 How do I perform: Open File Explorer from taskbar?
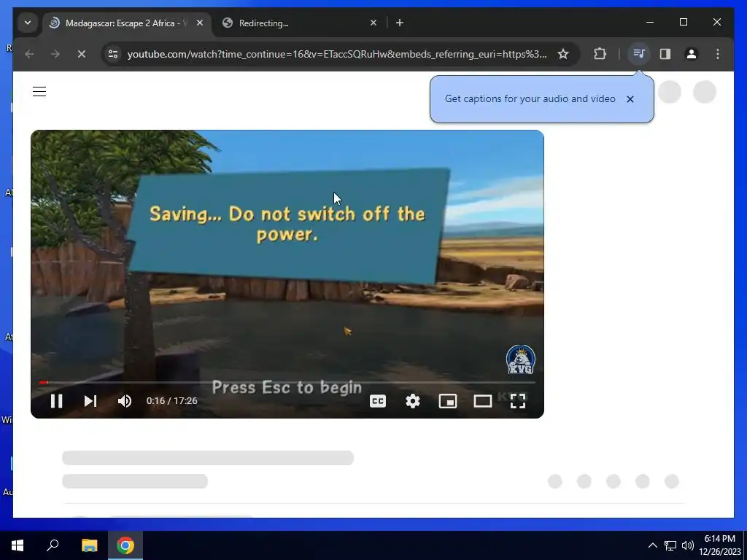click(89, 545)
